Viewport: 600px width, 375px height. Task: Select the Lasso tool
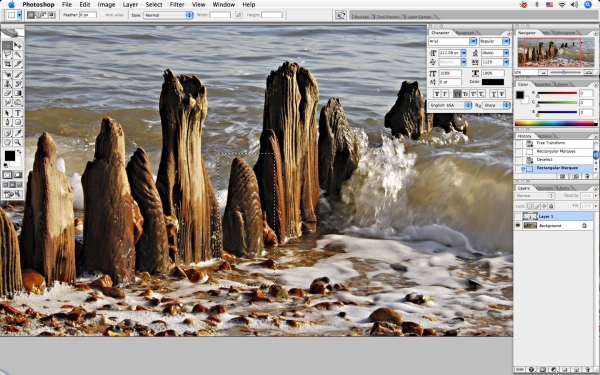click(7, 54)
